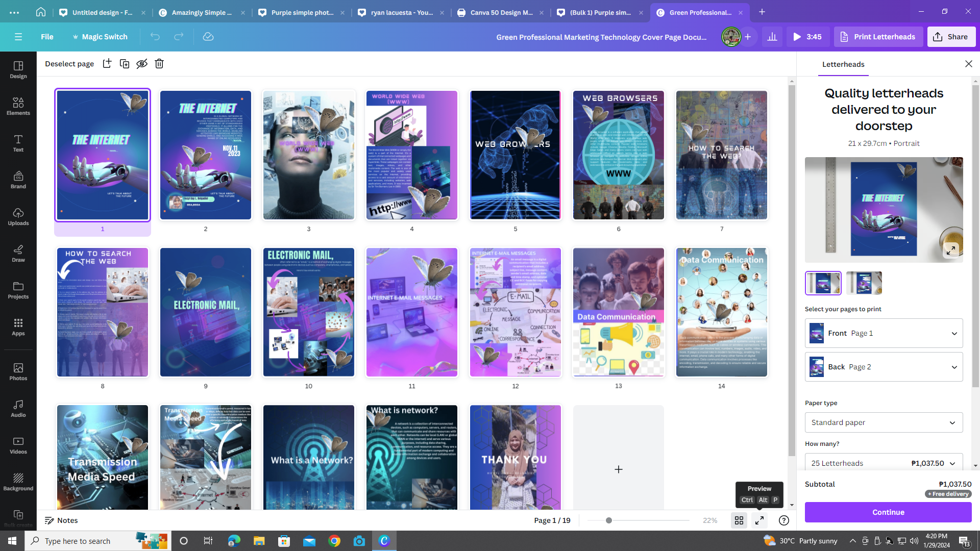Expand the Front Page 1 dropdown
Image resolution: width=980 pixels, height=551 pixels.
[884, 333]
